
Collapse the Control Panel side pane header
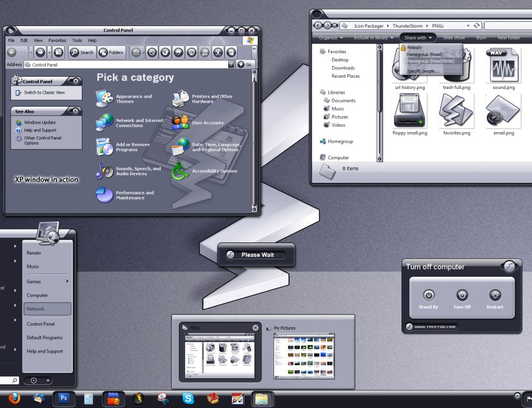click(x=75, y=81)
